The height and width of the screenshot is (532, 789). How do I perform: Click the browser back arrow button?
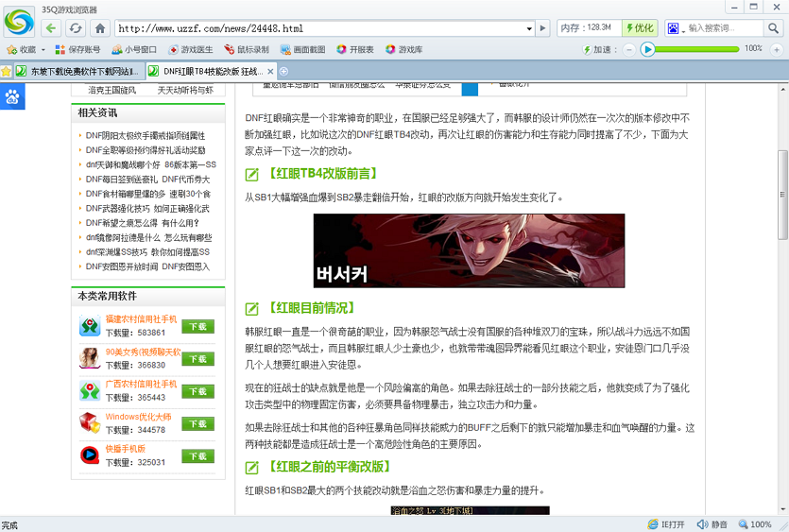[x=50, y=28]
